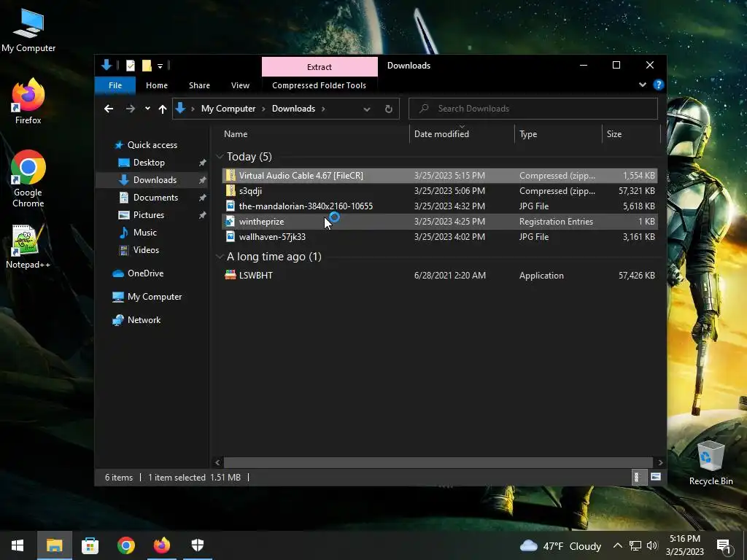Switch to the View ribbon tab
Screen dimensions: 747x560
(x=240, y=85)
